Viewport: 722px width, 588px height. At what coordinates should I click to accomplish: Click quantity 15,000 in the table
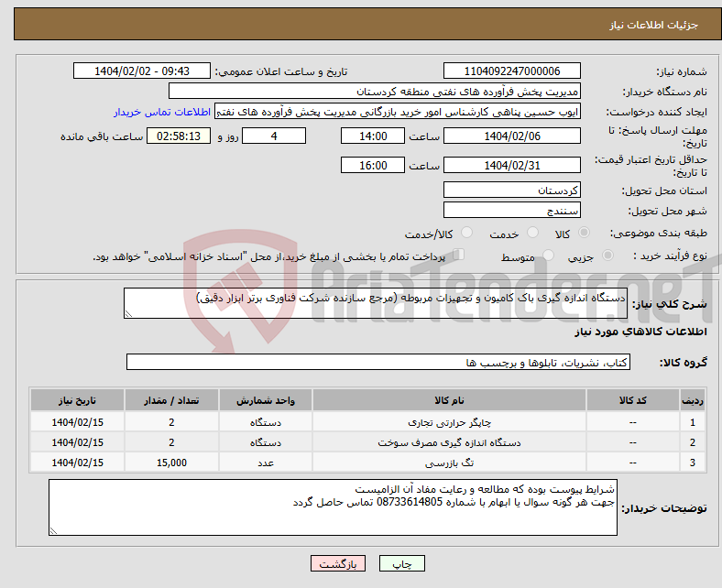click(171, 463)
